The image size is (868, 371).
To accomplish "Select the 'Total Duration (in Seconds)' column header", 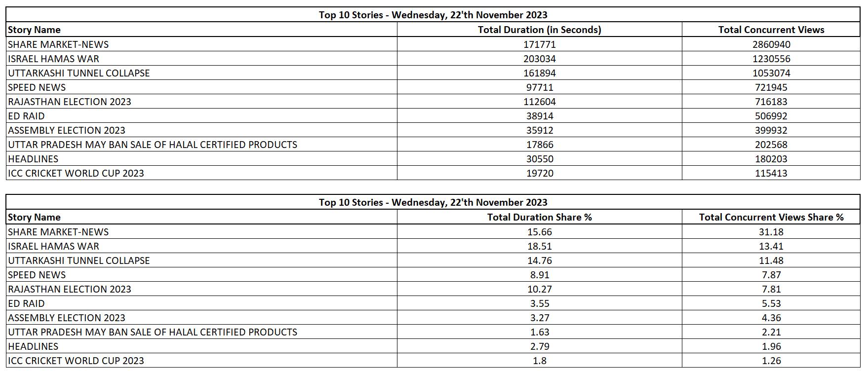I will 539,30.
